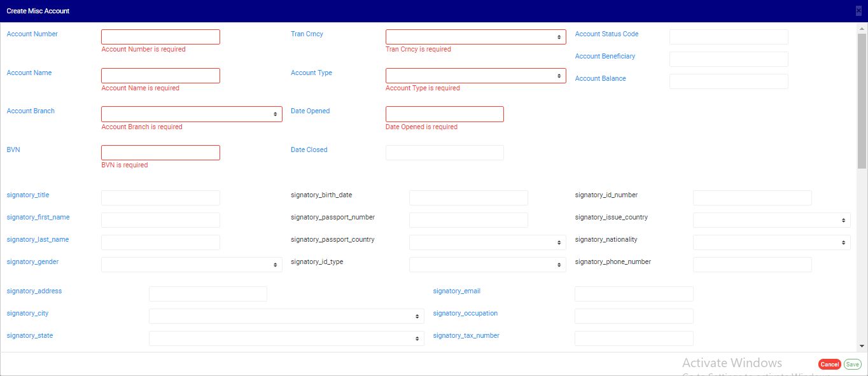The height and width of the screenshot is (376, 868).
Task: Open the Account Branch dropdown
Action: click(x=192, y=114)
